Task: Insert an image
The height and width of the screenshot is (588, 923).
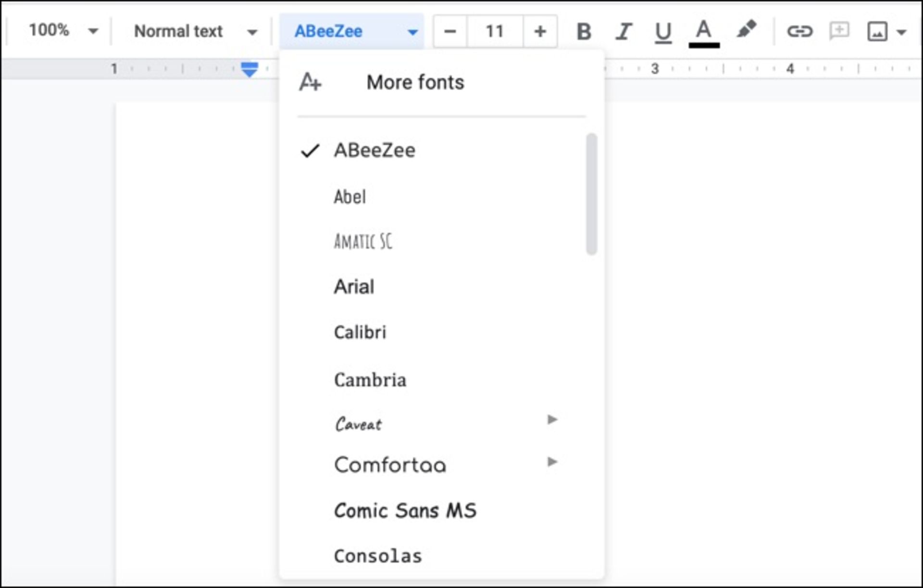Action: point(877,32)
